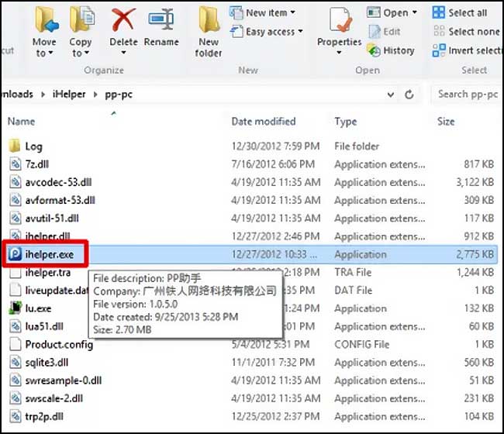Expand the Copy to dropdown arrow
Screen dimensions: 504x434
pos(87,53)
